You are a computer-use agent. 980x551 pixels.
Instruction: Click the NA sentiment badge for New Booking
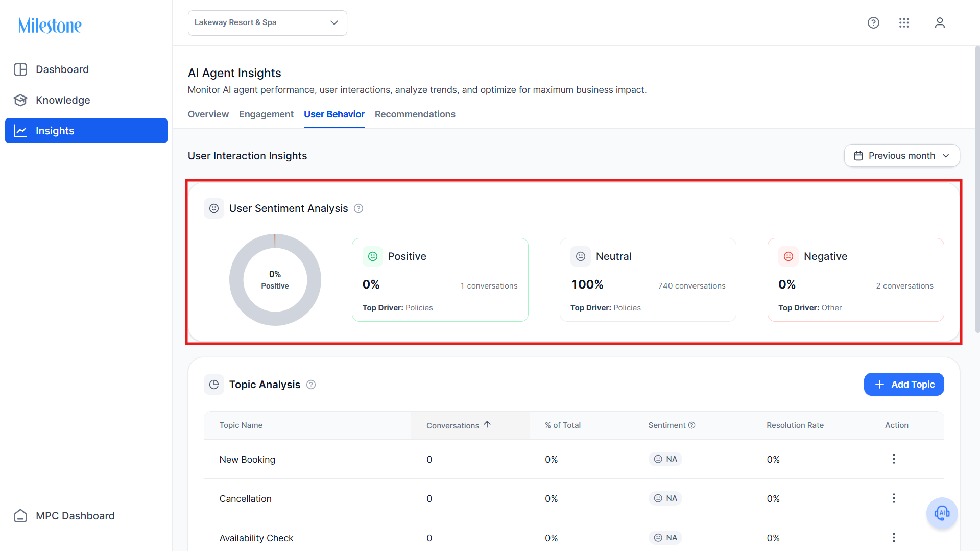tap(665, 459)
